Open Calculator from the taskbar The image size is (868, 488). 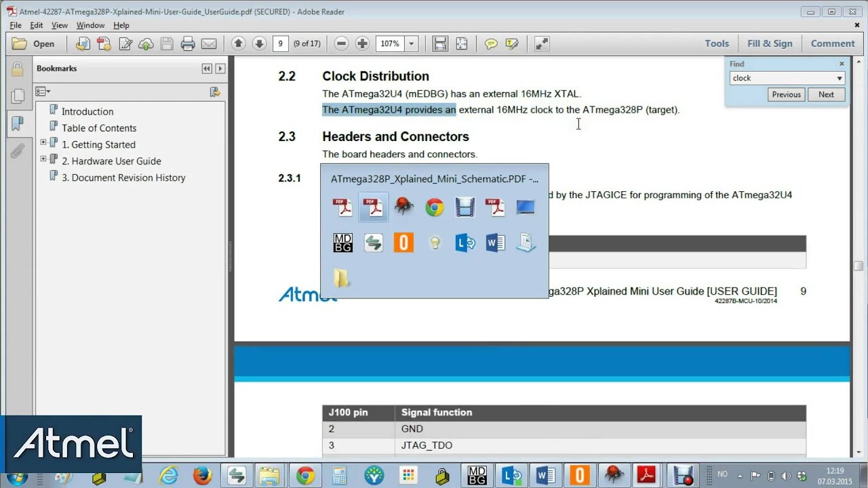coord(340,476)
